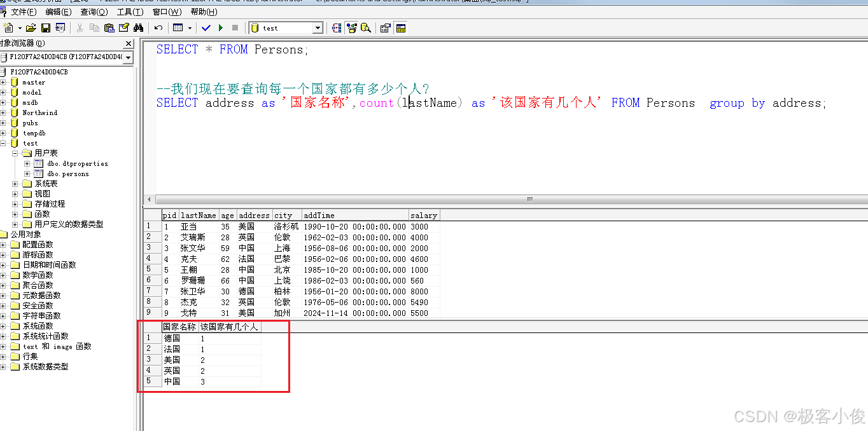Click the pubs database cylinder icon
The image size is (868, 431).
click(x=15, y=123)
